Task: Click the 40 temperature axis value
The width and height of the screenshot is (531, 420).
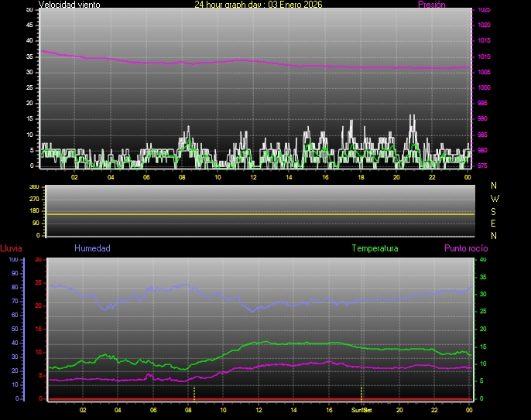Action: tap(482, 260)
